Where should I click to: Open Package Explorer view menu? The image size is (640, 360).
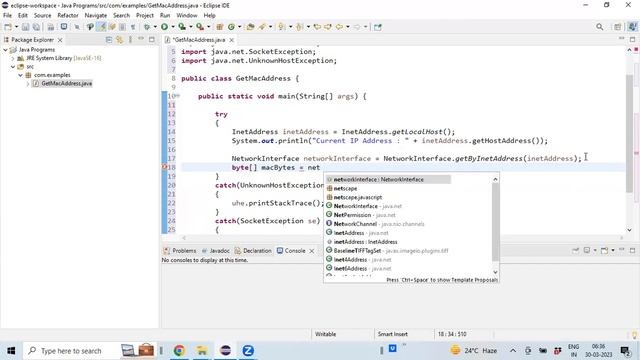130,40
